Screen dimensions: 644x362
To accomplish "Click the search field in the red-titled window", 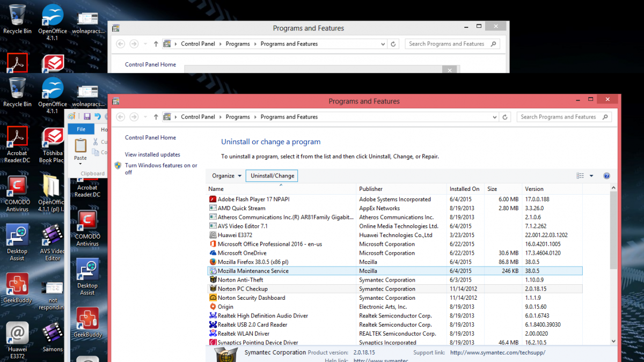I will pos(564,117).
